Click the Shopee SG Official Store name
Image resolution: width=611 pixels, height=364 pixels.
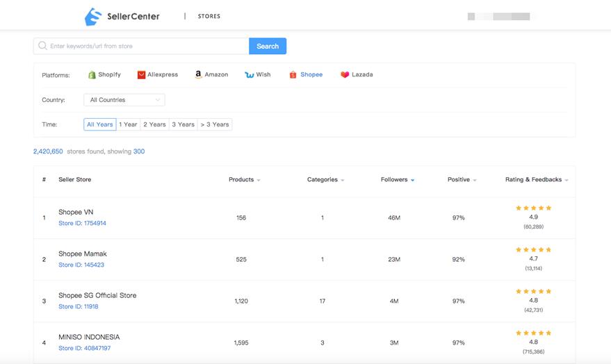(97, 295)
